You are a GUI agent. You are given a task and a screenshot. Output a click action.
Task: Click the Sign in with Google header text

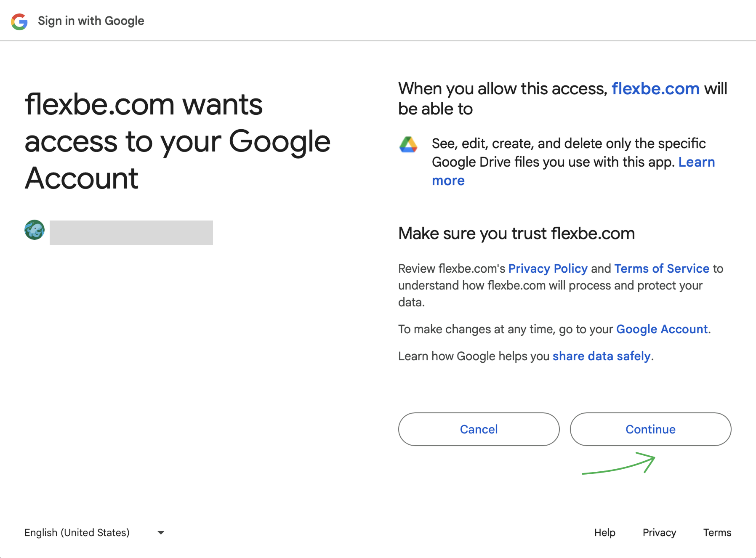91,21
